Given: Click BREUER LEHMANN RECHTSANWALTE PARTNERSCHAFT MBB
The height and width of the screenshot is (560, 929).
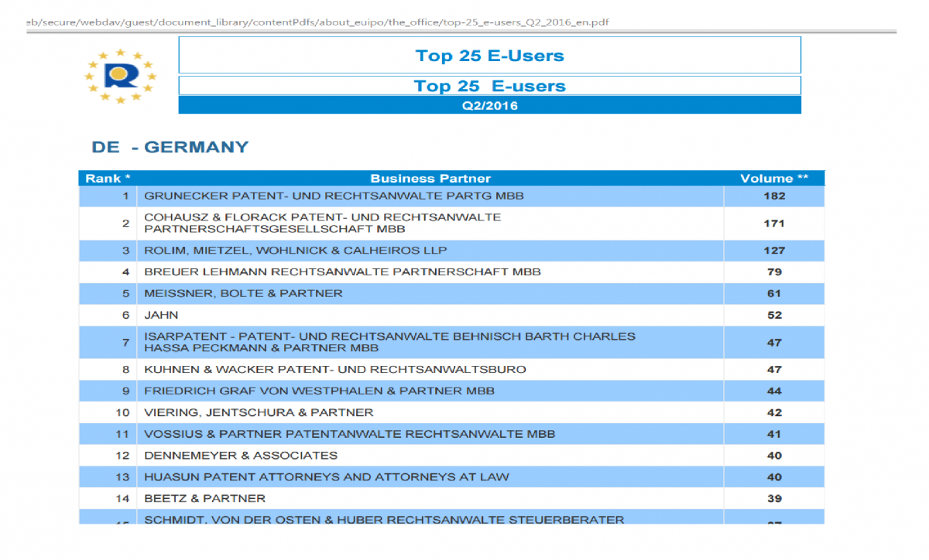Looking at the screenshot, I should [342, 271].
